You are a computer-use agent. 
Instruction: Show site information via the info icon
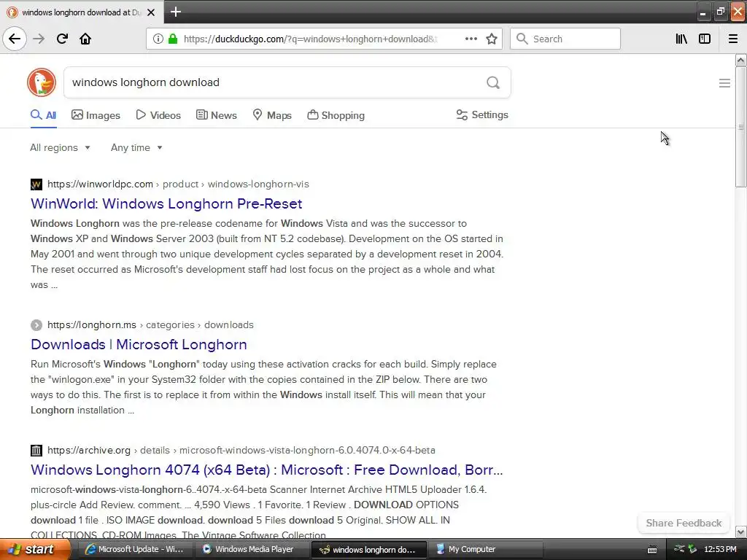tap(158, 39)
